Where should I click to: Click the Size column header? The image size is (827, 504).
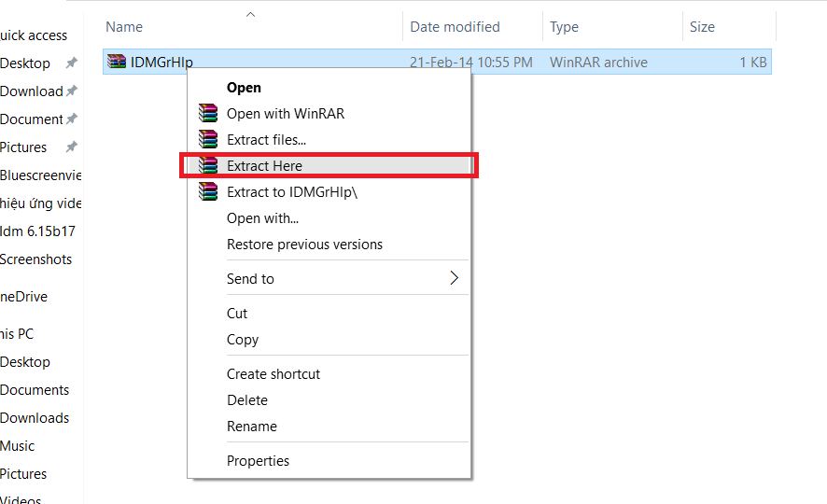(x=702, y=27)
